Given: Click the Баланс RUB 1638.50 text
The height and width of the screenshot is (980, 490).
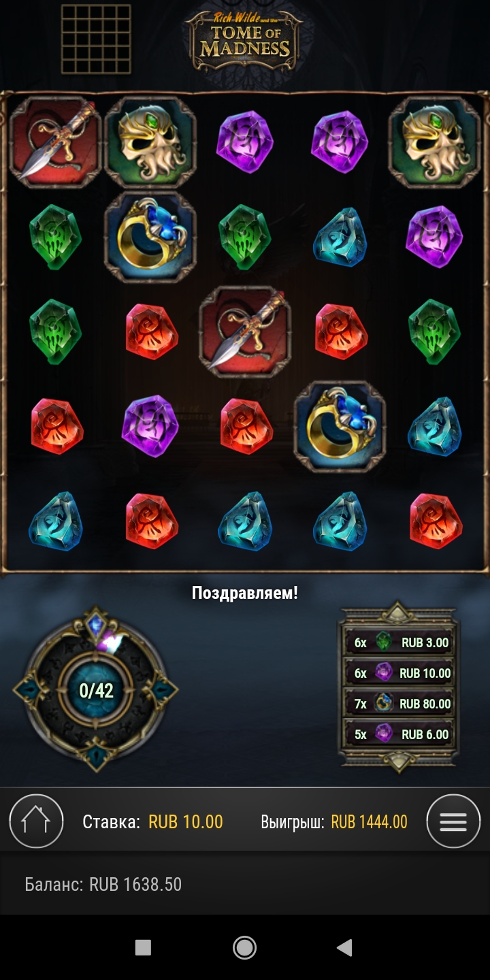Looking at the screenshot, I should tap(103, 885).
